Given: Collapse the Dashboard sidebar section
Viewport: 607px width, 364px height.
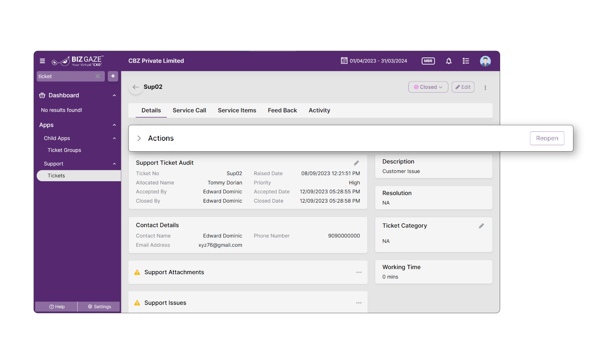Looking at the screenshot, I should [114, 95].
